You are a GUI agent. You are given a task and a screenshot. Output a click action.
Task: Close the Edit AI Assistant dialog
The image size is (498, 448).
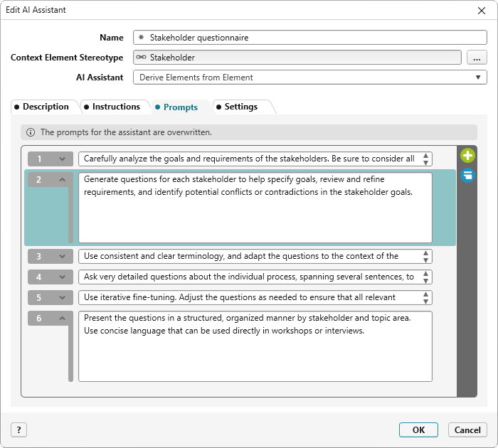click(482, 11)
